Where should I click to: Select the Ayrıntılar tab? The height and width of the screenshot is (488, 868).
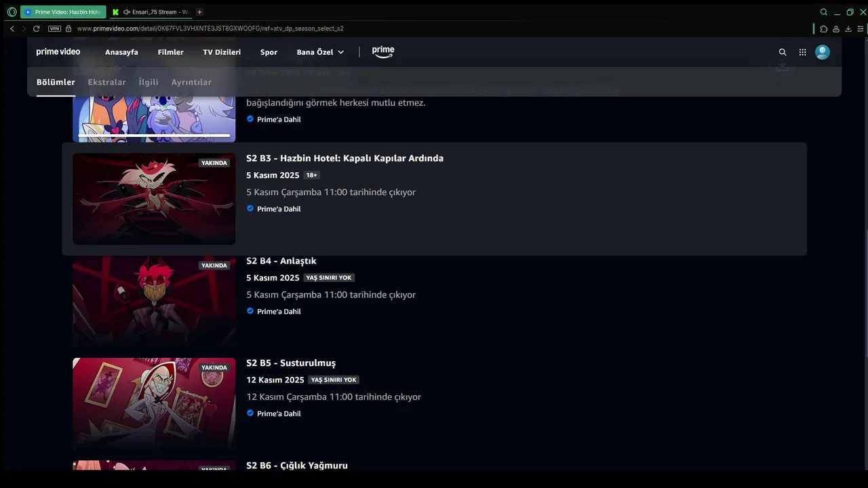click(x=191, y=82)
